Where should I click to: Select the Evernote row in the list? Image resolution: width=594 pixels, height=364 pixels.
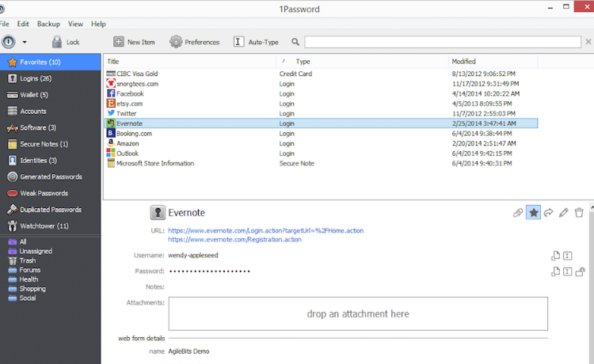322,123
